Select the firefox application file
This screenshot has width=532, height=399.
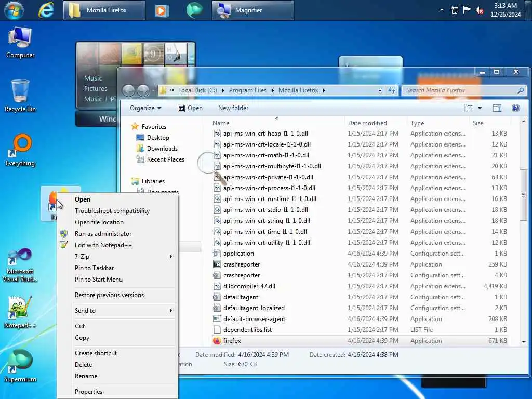pos(362,341)
